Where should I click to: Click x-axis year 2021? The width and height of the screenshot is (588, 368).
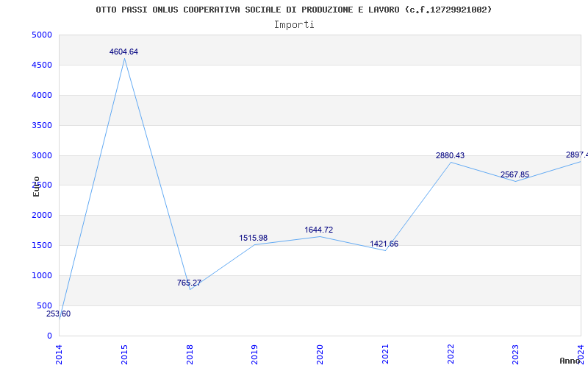point(385,355)
